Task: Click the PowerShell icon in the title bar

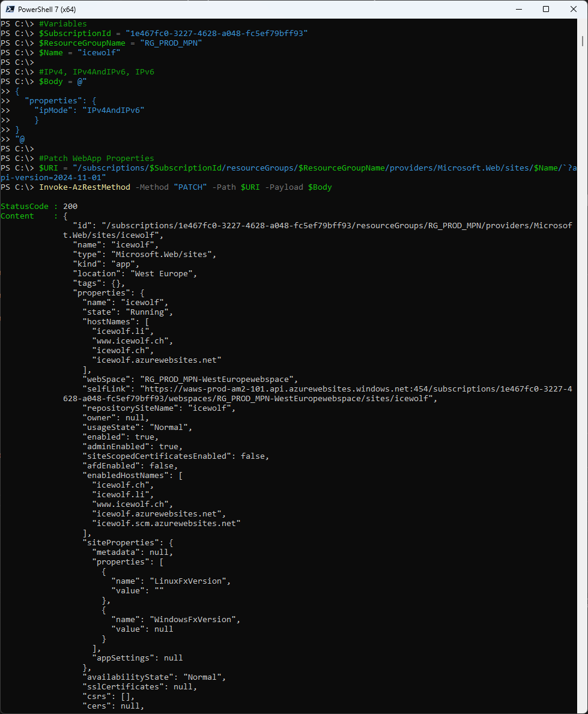Action: 9,9
